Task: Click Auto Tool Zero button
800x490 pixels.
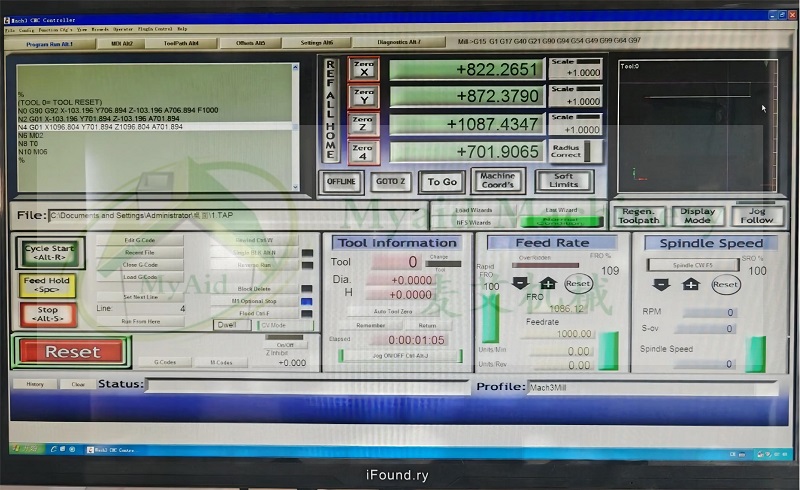Action: [393, 311]
